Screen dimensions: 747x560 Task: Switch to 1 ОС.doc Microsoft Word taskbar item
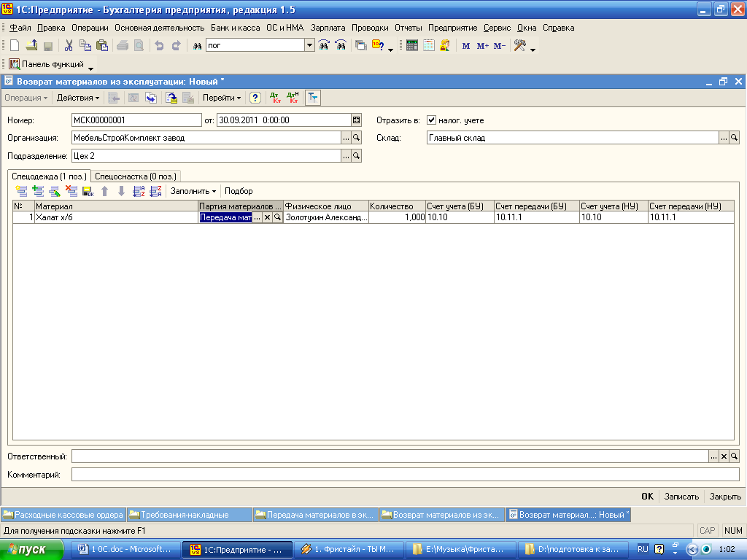(x=125, y=550)
